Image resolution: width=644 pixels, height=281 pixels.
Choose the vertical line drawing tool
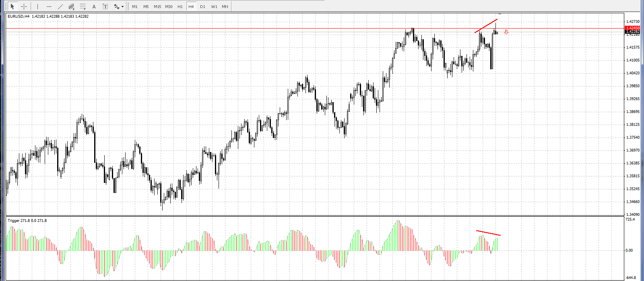[37, 6]
